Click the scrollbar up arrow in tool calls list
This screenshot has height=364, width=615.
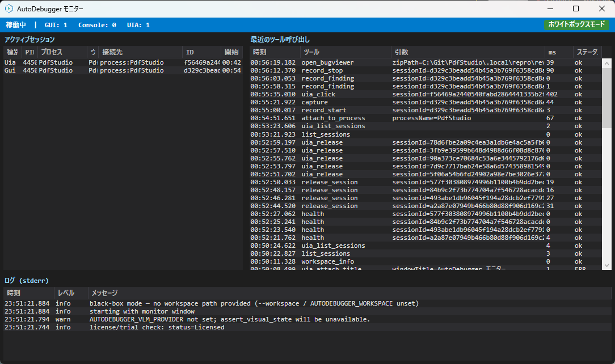coord(606,63)
